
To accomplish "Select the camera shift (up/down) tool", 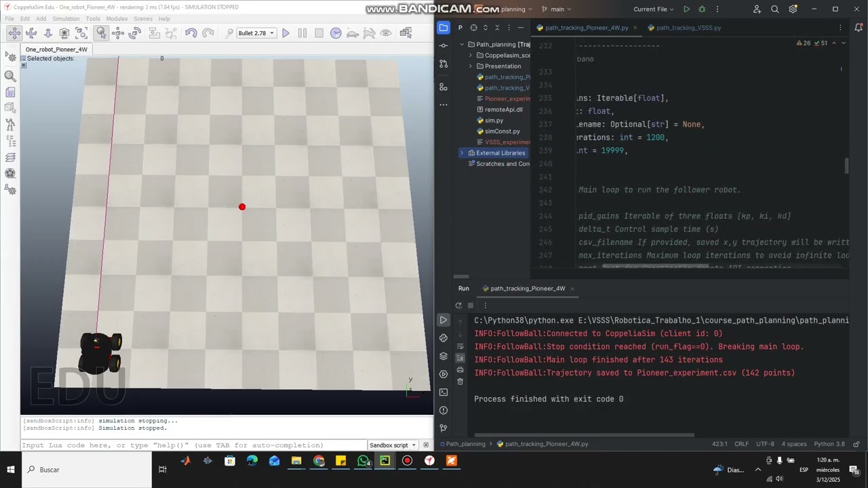I will click(x=48, y=33).
